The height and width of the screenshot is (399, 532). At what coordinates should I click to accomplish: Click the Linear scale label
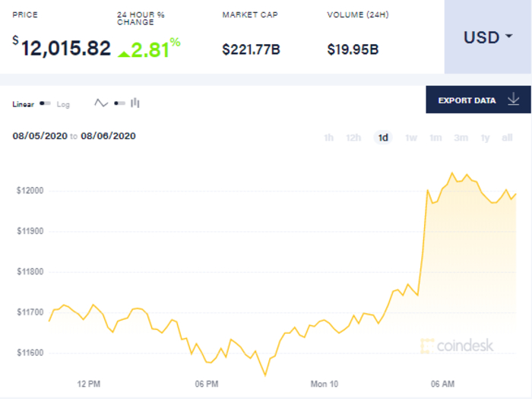click(x=23, y=104)
